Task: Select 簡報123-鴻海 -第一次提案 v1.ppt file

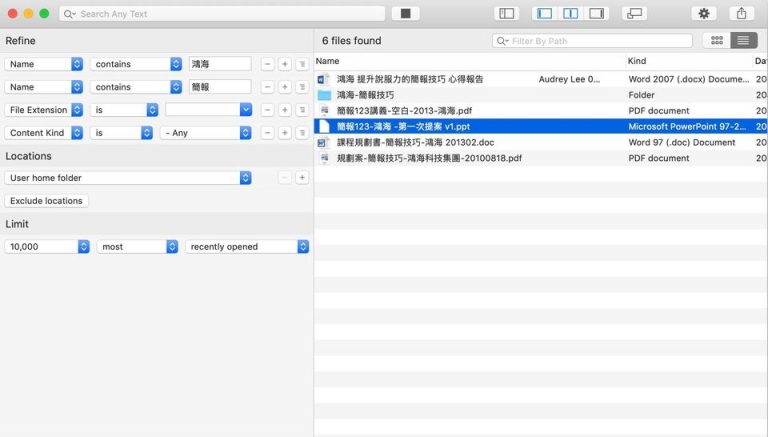Action: pos(404,126)
